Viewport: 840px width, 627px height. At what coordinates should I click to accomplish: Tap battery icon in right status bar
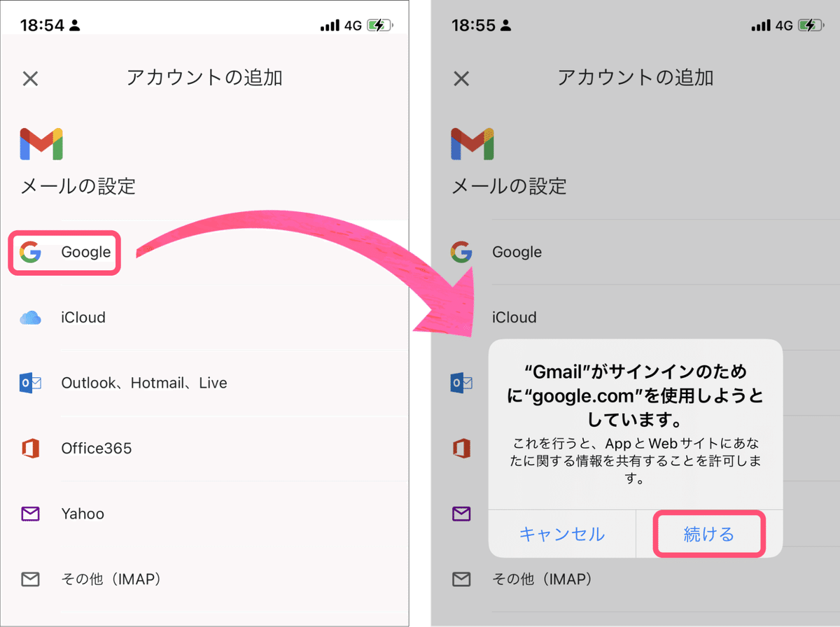click(x=812, y=26)
